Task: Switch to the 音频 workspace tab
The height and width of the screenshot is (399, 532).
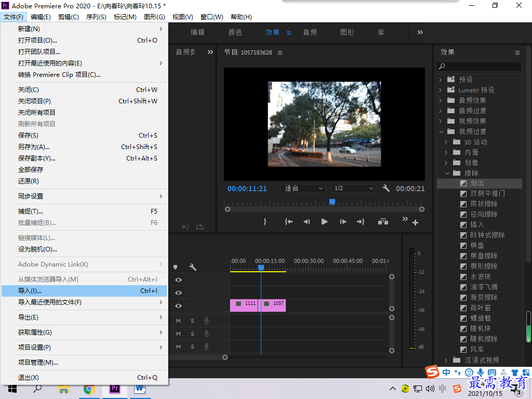Action: click(x=310, y=32)
